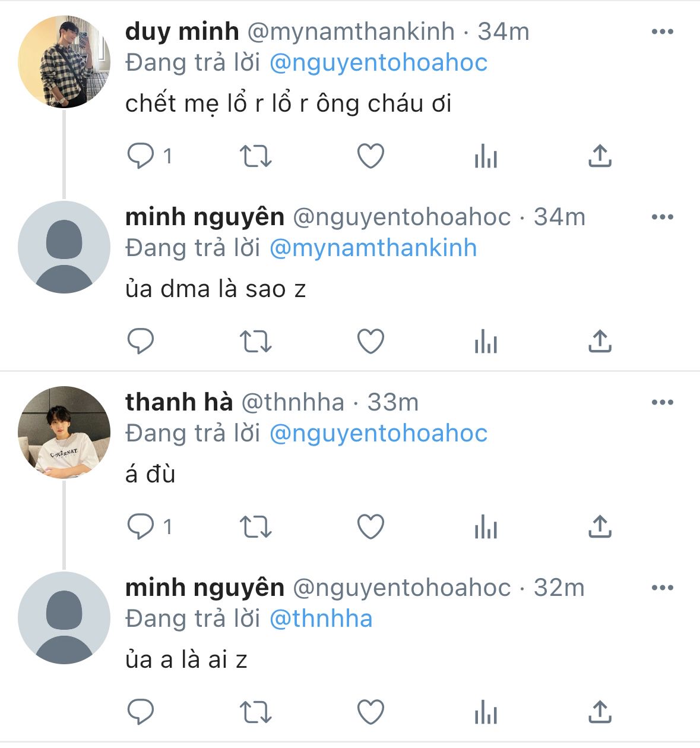This screenshot has width=700, height=748.
Task: Retweet the tweet "ủa dma là sao z"
Action: tap(255, 342)
